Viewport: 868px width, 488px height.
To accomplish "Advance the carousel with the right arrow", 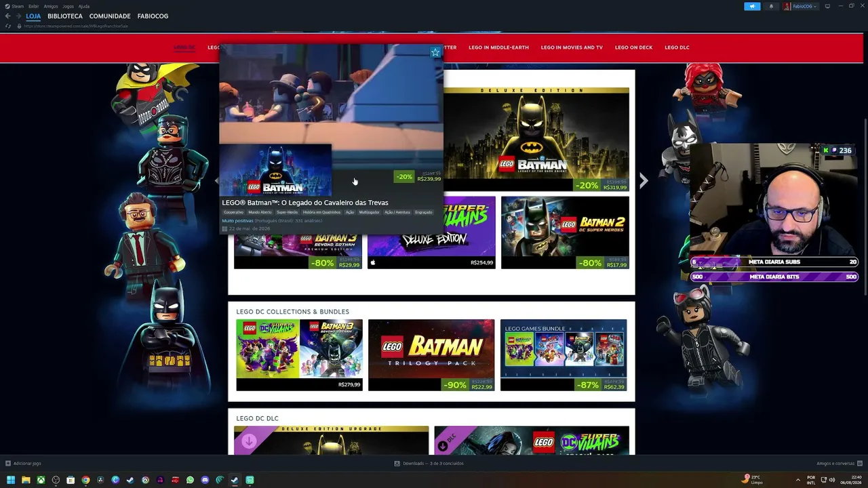I will tap(644, 180).
